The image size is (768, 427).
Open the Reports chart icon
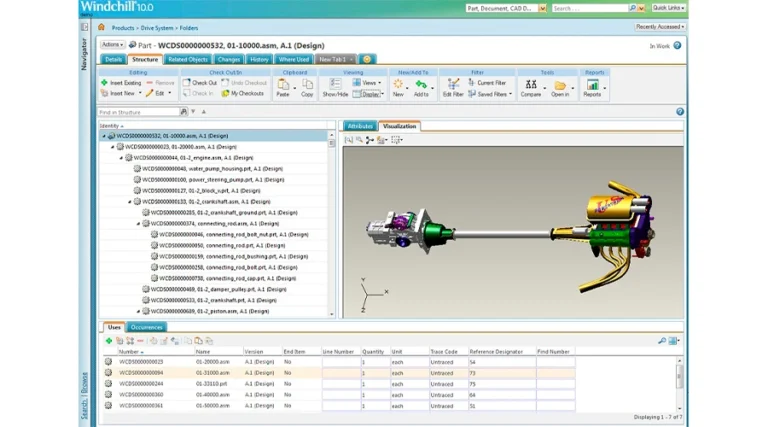click(x=592, y=84)
